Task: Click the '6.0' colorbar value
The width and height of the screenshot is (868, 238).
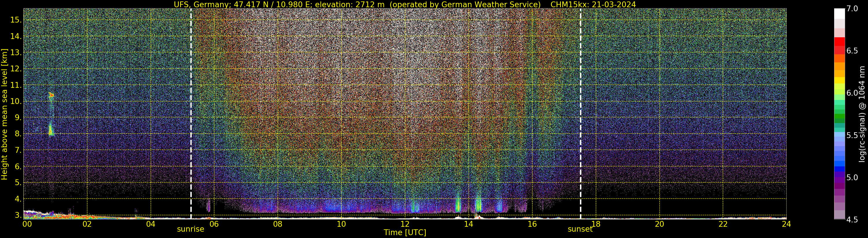Action: [x=852, y=93]
